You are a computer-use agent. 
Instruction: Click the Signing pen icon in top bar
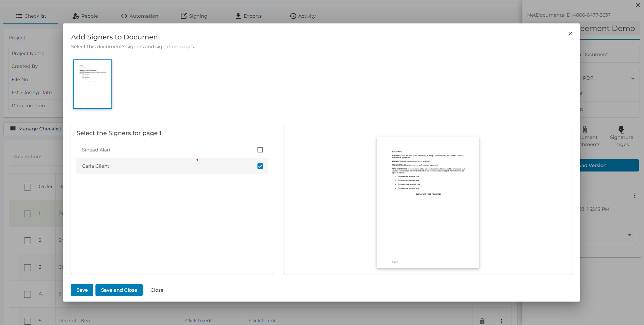[184, 16]
